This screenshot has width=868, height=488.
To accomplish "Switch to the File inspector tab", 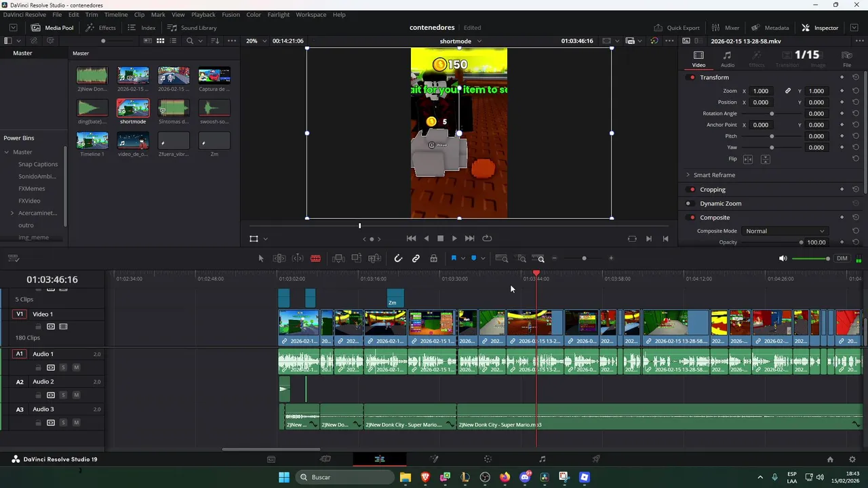I will pos(847,59).
